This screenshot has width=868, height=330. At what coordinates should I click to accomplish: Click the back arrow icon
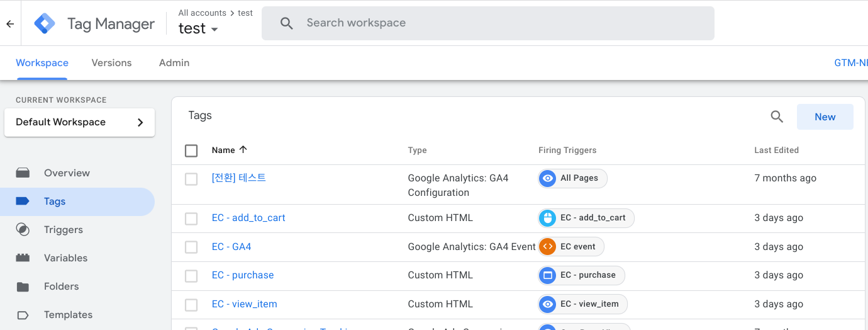click(9, 24)
